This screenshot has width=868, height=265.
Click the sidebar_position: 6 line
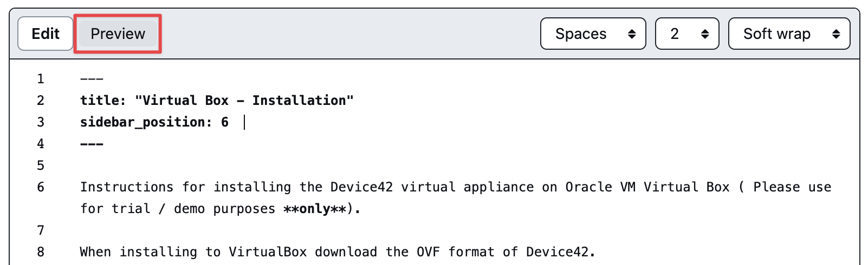click(154, 122)
